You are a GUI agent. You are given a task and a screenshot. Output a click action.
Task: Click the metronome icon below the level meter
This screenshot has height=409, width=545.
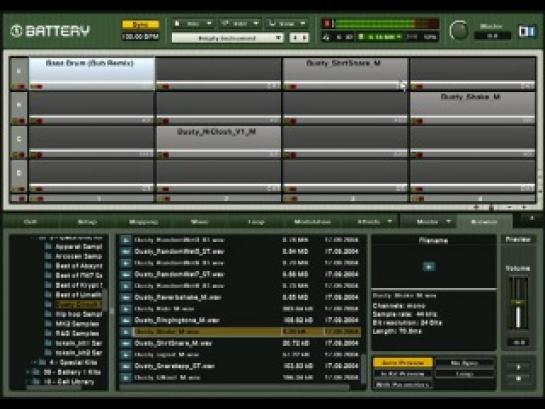[326, 37]
